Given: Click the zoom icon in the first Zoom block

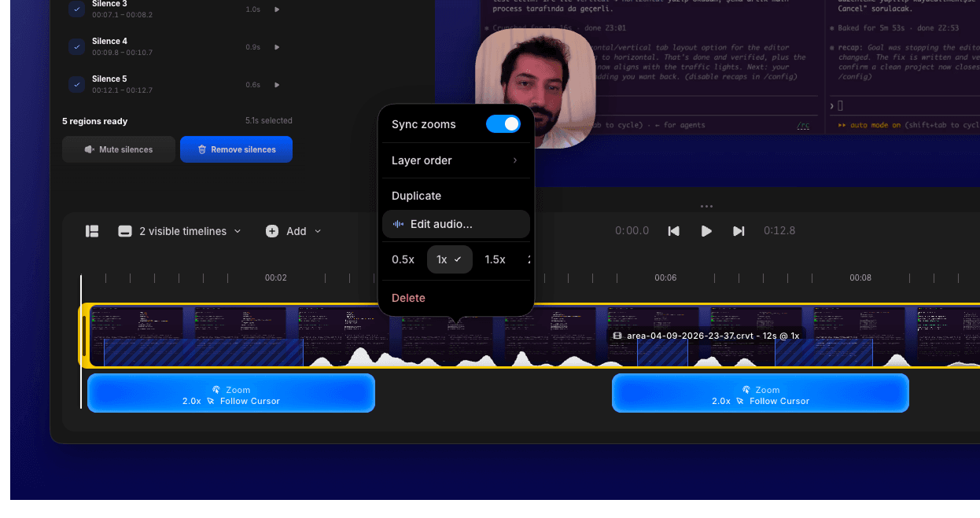Looking at the screenshot, I should tap(216, 390).
